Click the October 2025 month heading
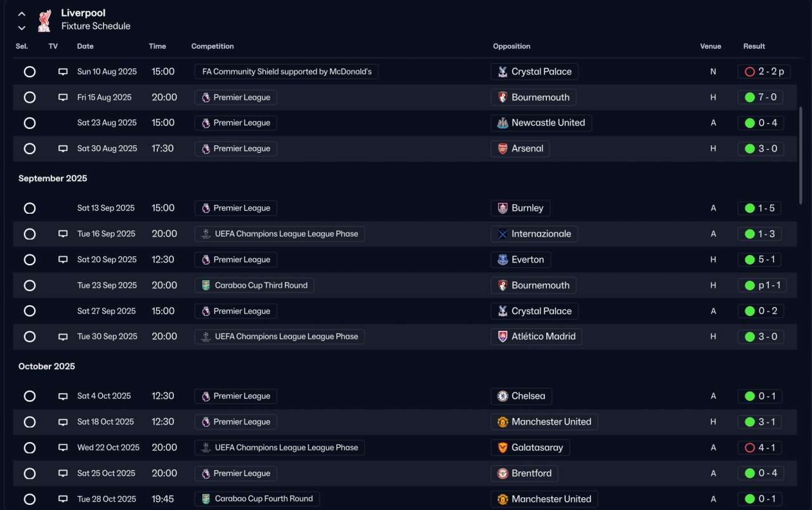812x510 pixels. click(47, 367)
